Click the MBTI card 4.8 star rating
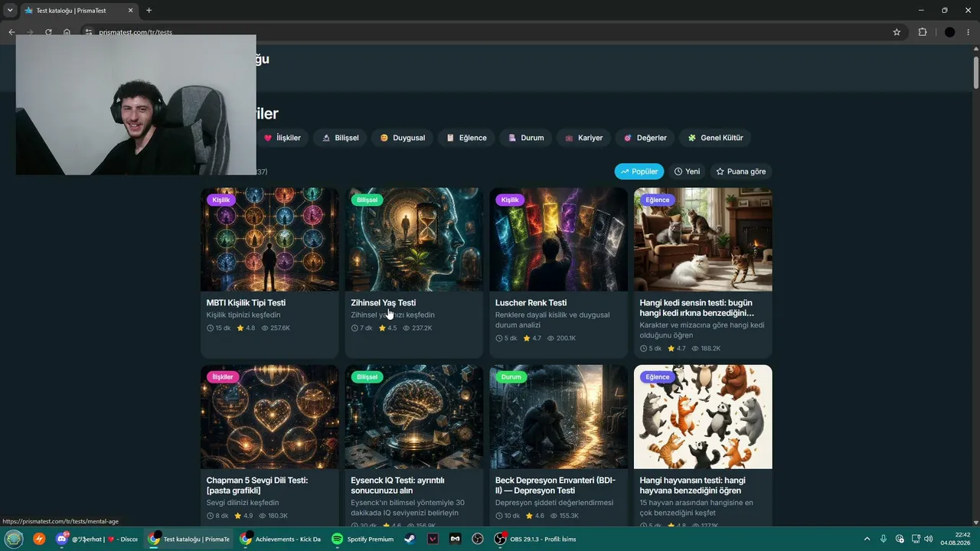The width and height of the screenshot is (980, 551). tap(246, 328)
